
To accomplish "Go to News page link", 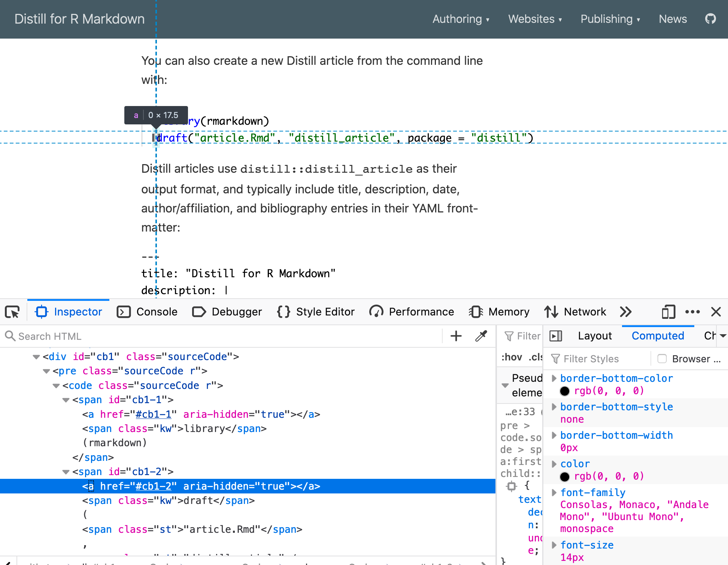I will coord(673,19).
